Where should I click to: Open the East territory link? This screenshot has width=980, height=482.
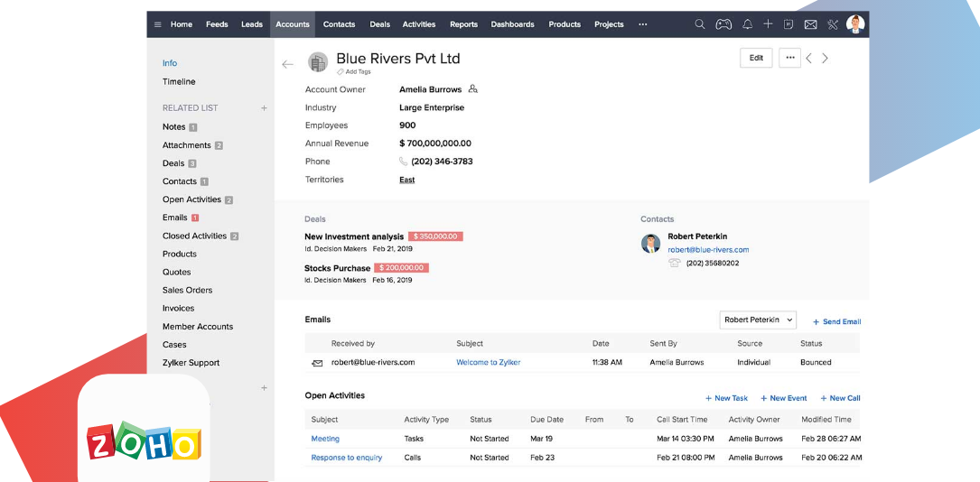pyautogui.click(x=406, y=180)
